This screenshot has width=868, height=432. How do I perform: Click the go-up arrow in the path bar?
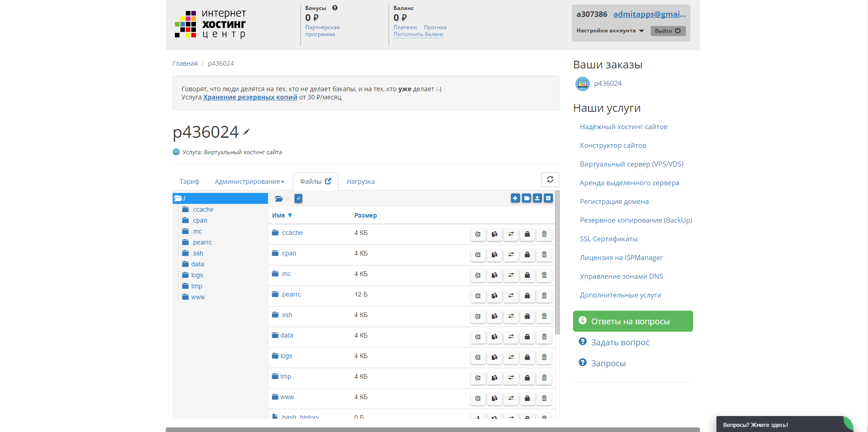click(298, 198)
